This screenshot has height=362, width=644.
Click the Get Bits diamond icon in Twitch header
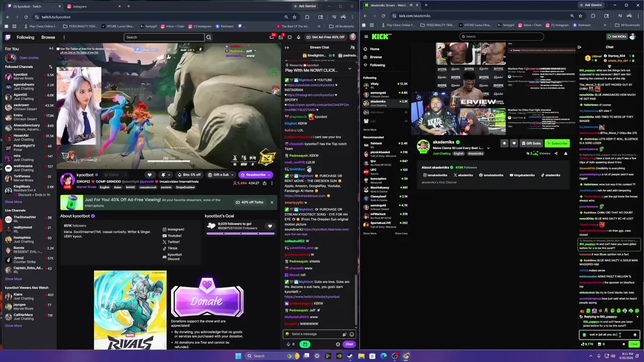298,37
